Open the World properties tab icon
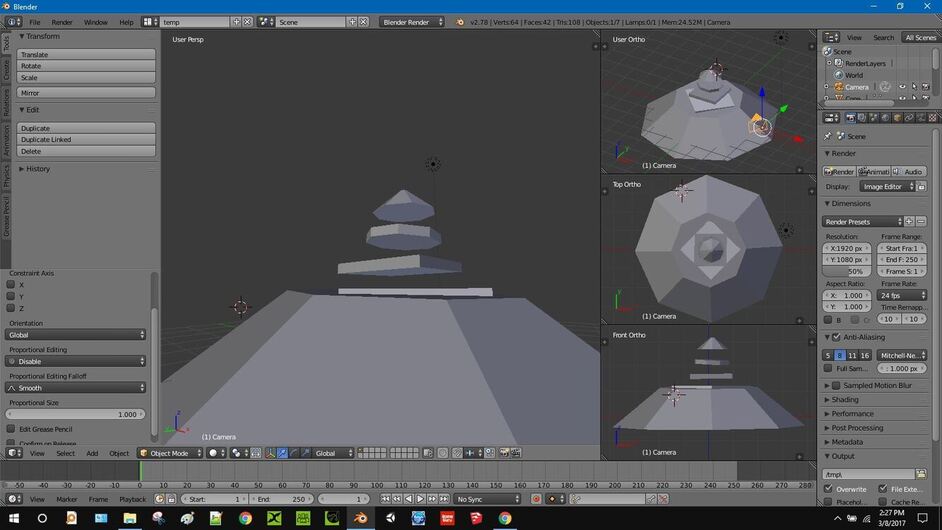 tap(885, 118)
